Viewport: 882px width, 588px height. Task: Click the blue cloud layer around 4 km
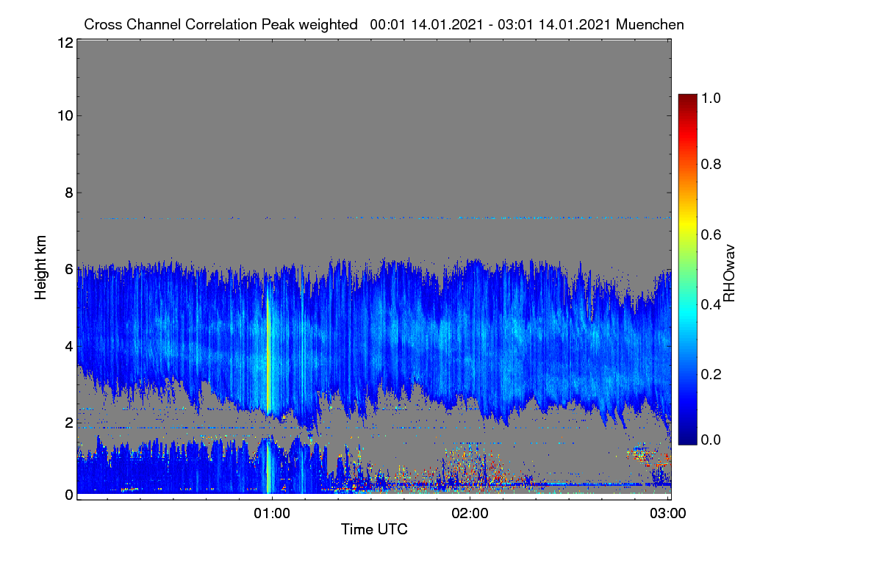pyautogui.click(x=374, y=342)
